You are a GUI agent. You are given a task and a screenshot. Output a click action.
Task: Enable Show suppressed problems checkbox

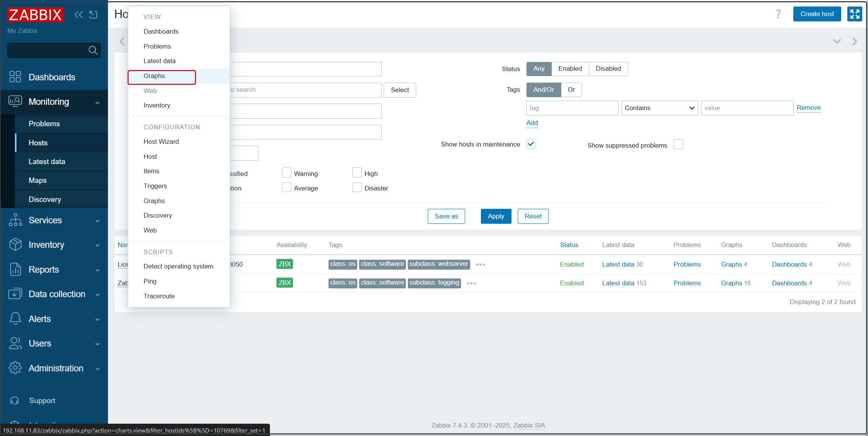(x=678, y=145)
